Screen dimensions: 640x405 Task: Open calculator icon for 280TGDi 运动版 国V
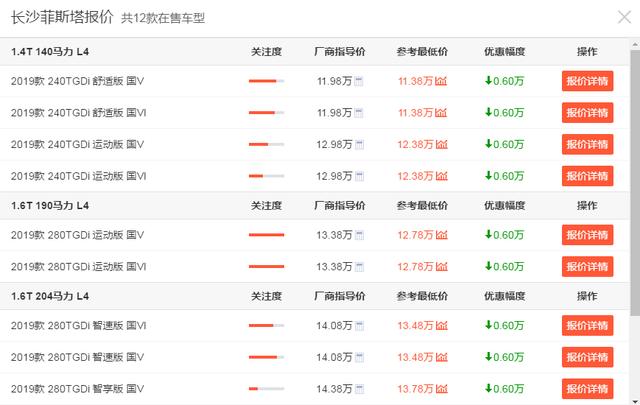click(x=359, y=235)
